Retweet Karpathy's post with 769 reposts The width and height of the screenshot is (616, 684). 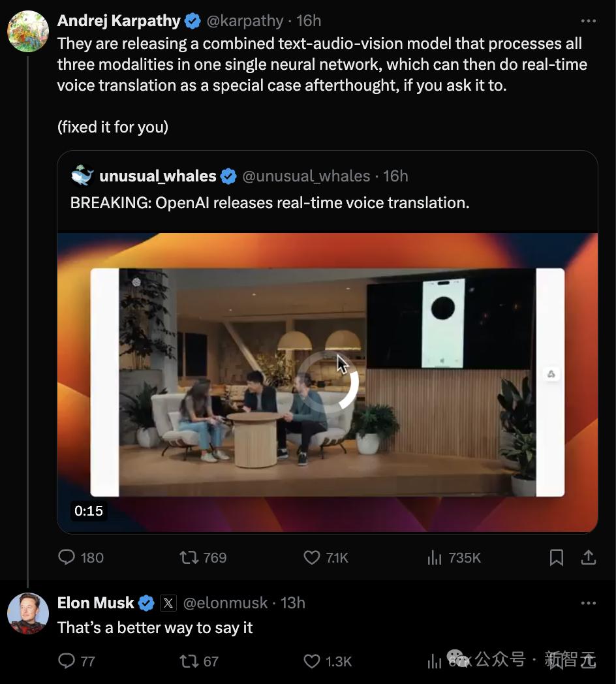pos(189,557)
